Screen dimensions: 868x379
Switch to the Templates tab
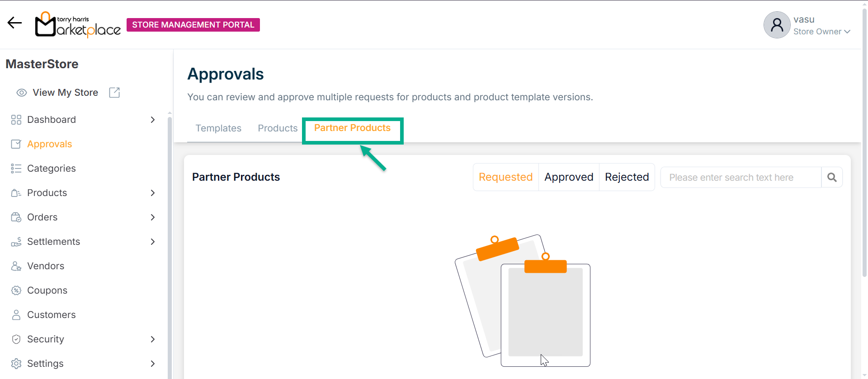(x=218, y=128)
